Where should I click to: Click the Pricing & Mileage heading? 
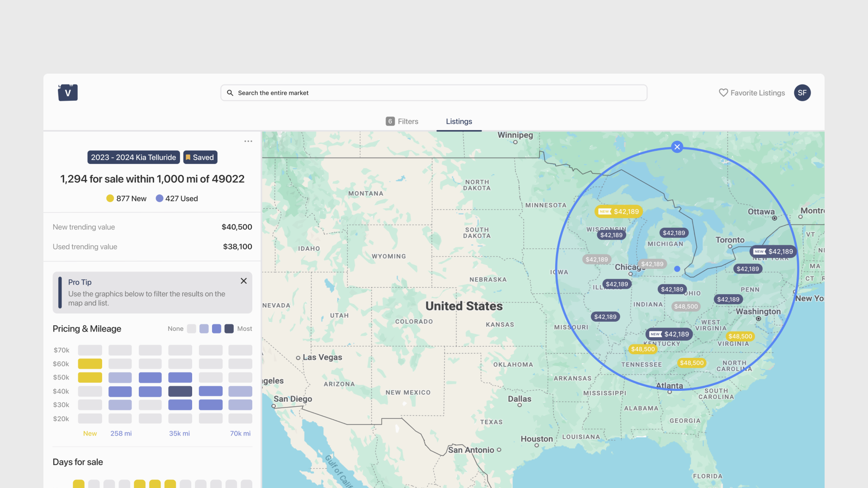point(87,328)
